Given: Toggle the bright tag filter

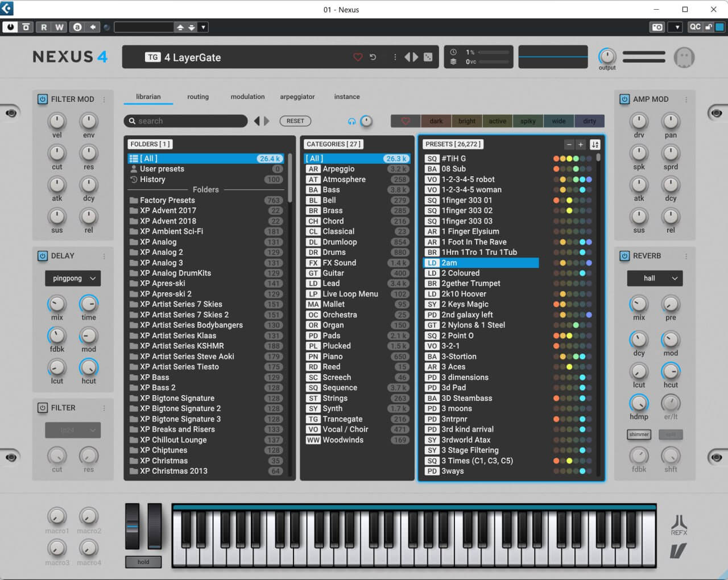Looking at the screenshot, I should pos(467,121).
